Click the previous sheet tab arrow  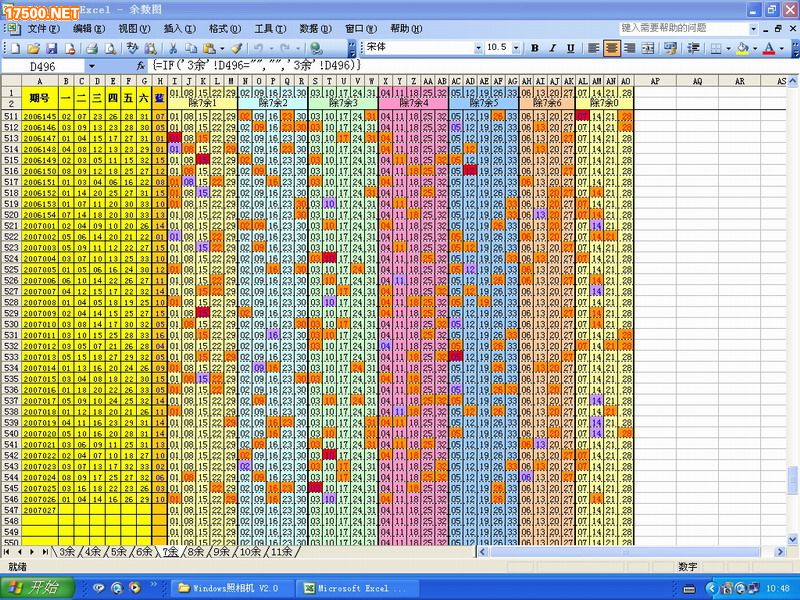pyautogui.click(x=19, y=552)
